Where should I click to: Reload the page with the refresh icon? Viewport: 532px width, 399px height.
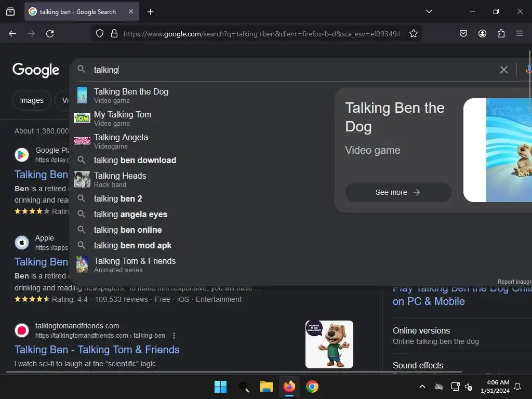(x=50, y=34)
